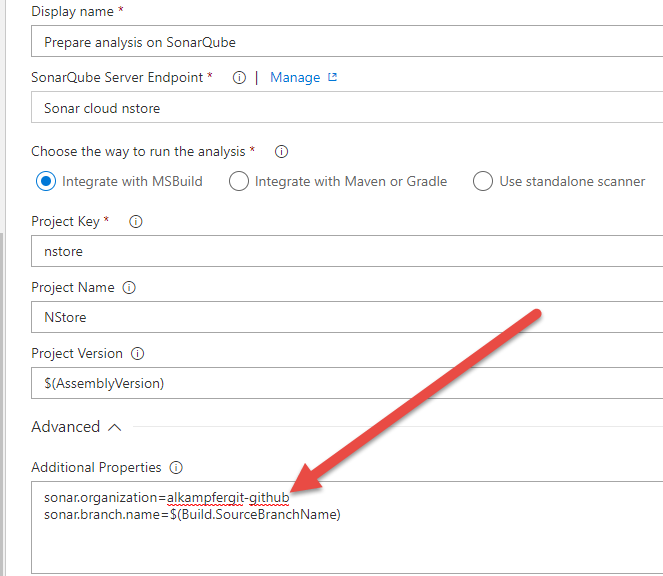Click the Project Key info icon
This screenshot has height=576, width=663.
(136, 222)
